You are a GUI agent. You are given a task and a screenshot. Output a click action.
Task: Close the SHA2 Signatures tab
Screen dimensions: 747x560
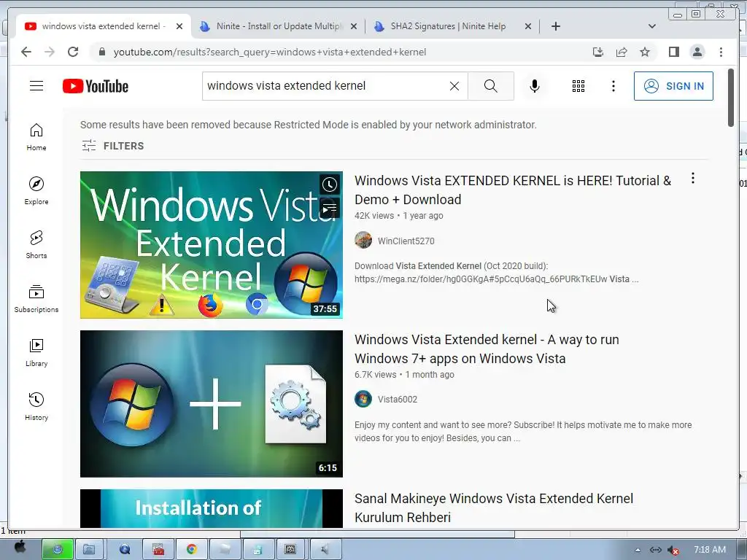(x=528, y=27)
